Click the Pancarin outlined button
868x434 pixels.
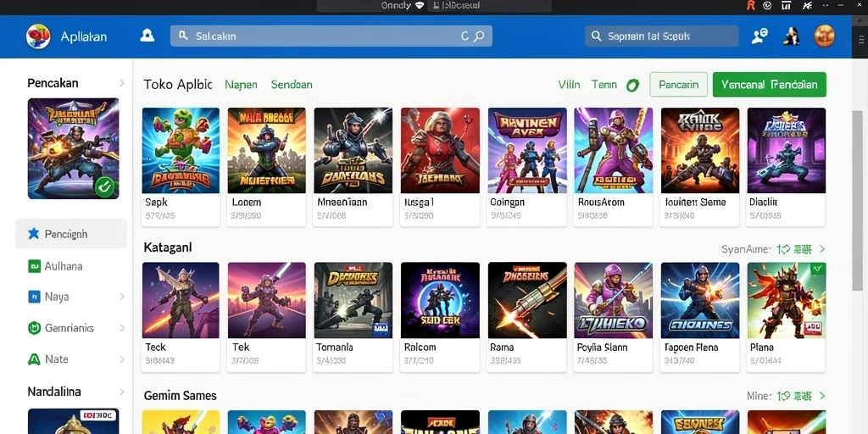point(678,85)
